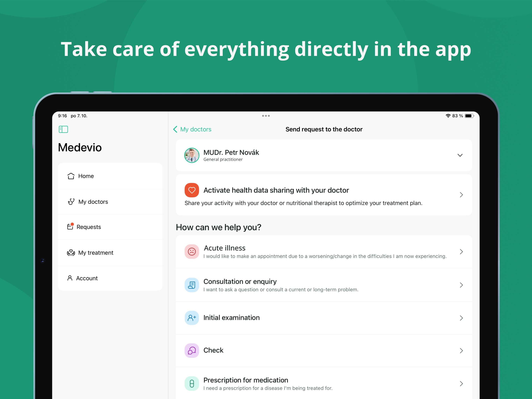Viewport: 532px width, 399px height.
Task: Click Dr. Petr Novák's profile photo
Action: 192,155
